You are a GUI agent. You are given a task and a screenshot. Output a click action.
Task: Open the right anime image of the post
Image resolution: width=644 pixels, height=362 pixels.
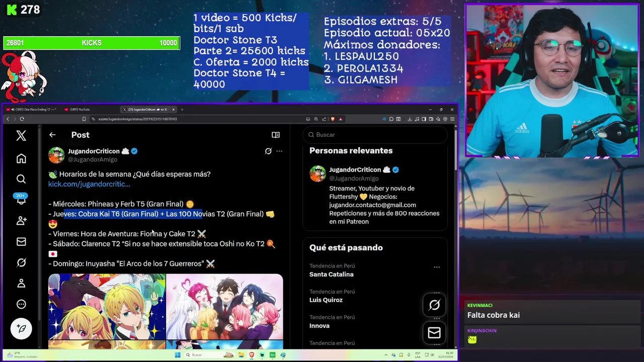[225, 307]
